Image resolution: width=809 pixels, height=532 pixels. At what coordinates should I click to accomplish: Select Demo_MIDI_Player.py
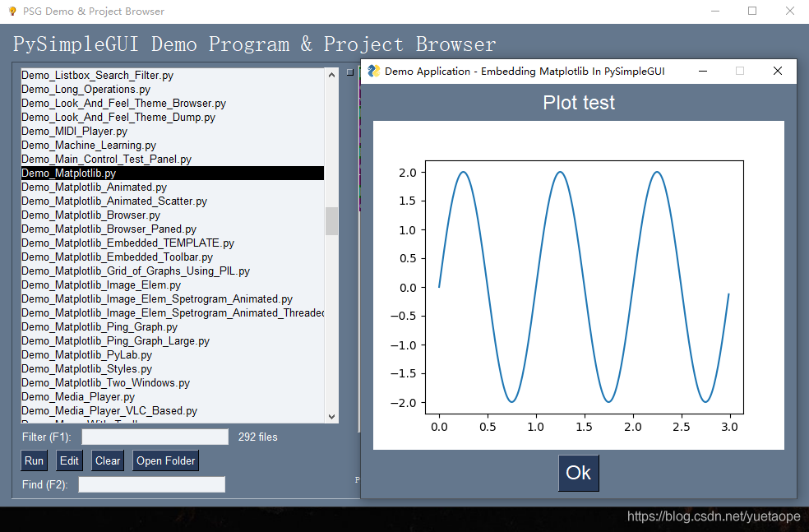pos(173,131)
